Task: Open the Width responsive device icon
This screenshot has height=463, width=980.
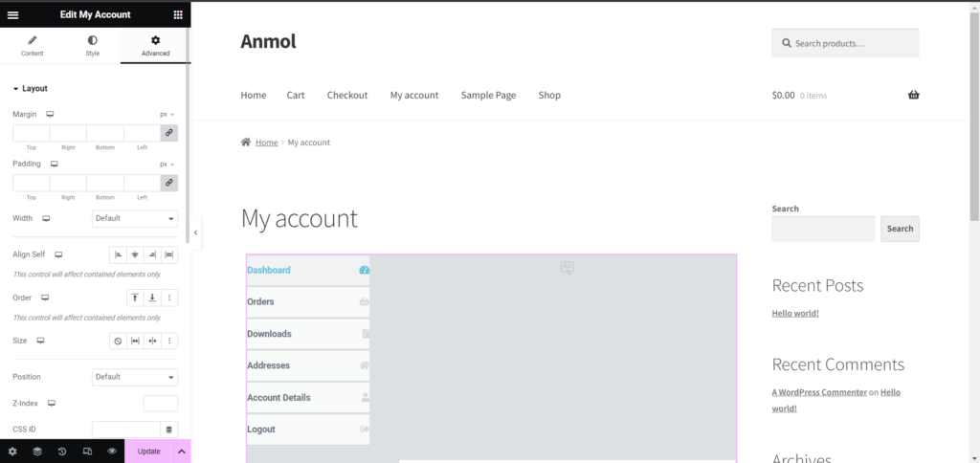Action: (x=46, y=218)
